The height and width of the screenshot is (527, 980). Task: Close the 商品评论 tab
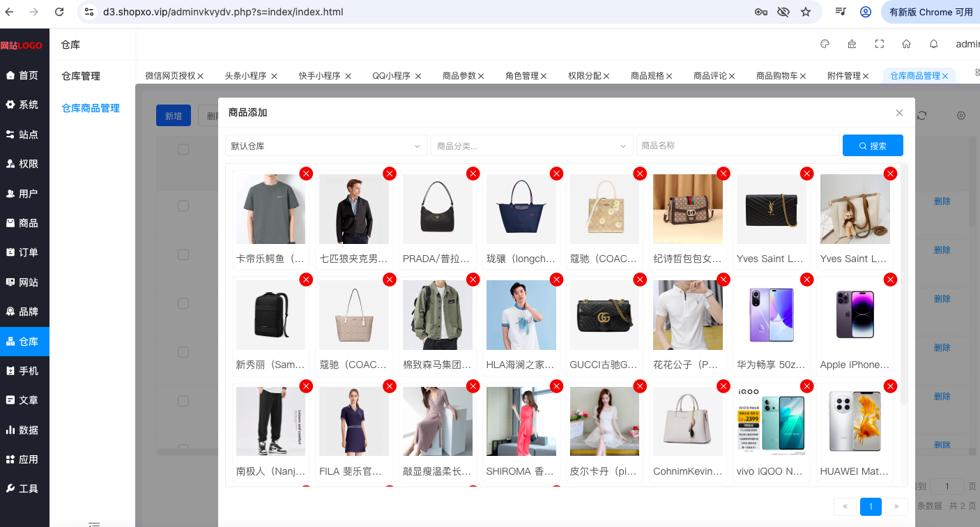732,76
